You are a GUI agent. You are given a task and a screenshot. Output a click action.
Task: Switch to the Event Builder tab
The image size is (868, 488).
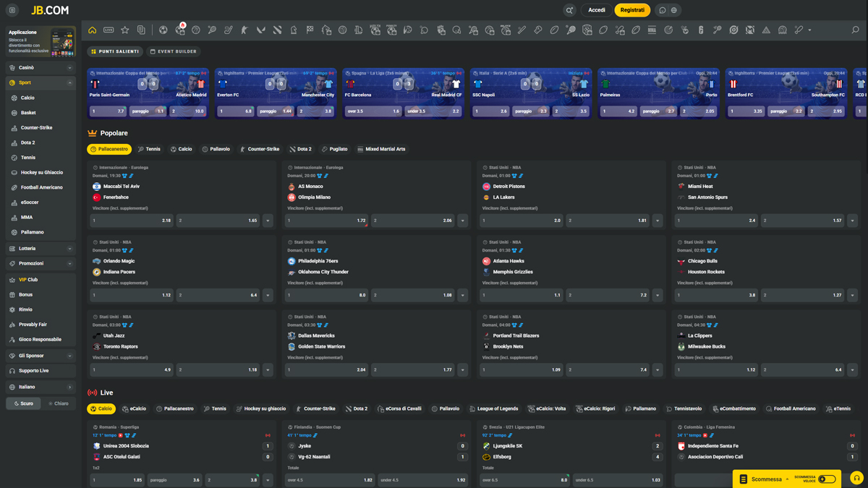(x=174, y=51)
